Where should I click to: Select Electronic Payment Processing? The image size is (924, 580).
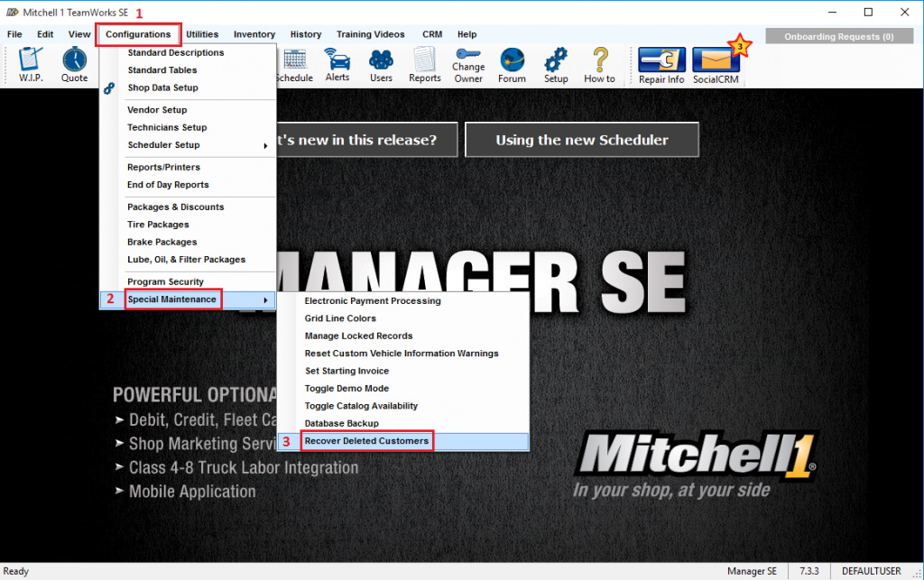point(403,301)
